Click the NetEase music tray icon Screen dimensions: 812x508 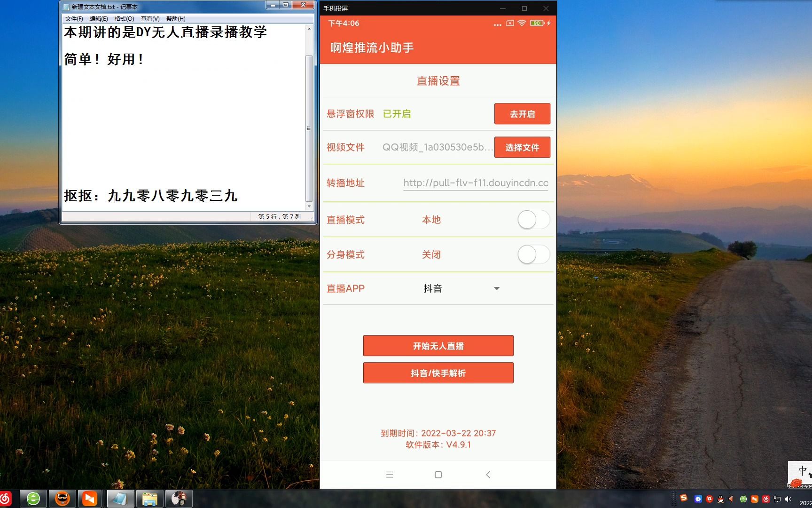click(765, 499)
